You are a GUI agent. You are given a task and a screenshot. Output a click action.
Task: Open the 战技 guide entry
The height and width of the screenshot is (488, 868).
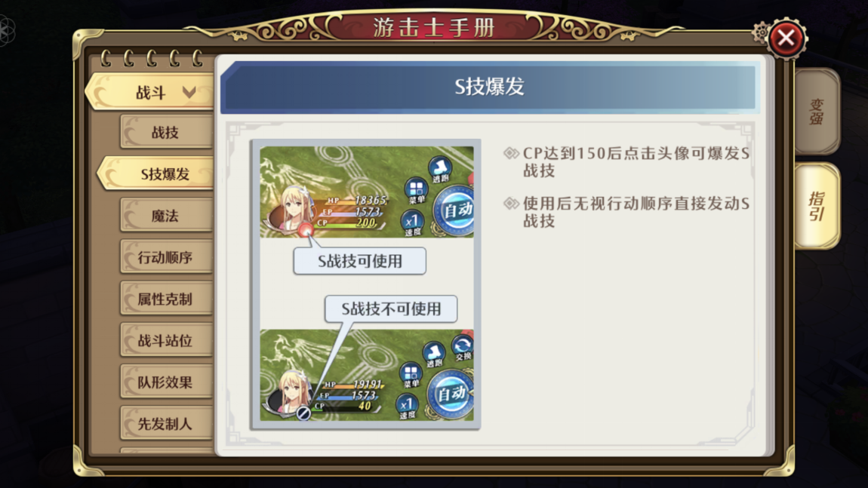tap(166, 132)
